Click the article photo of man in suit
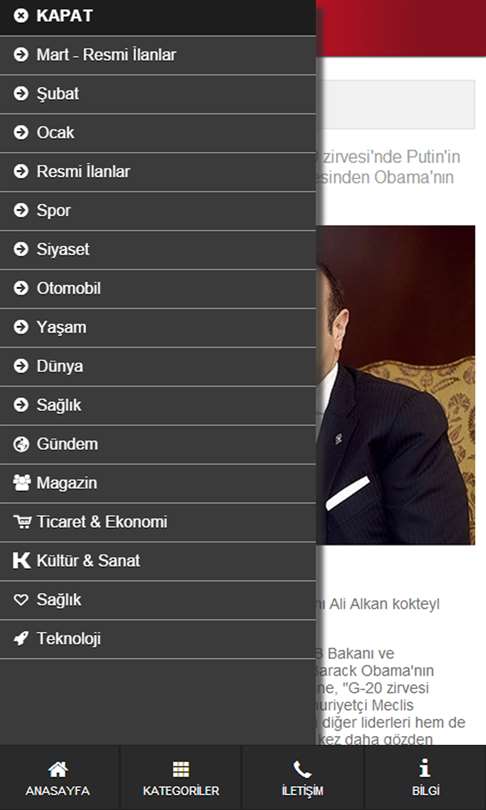 point(396,385)
